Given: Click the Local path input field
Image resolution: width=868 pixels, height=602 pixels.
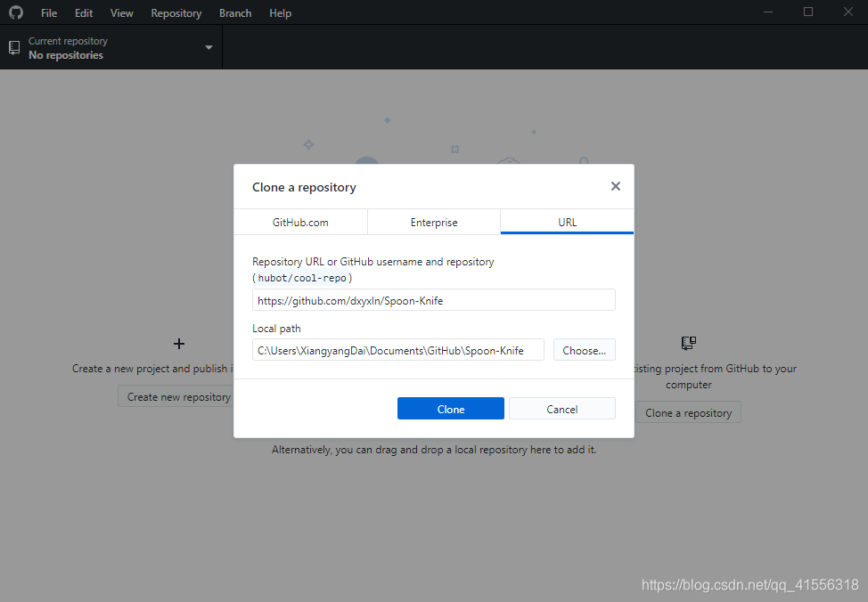Looking at the screenshot, I should (x=398, y=350).
